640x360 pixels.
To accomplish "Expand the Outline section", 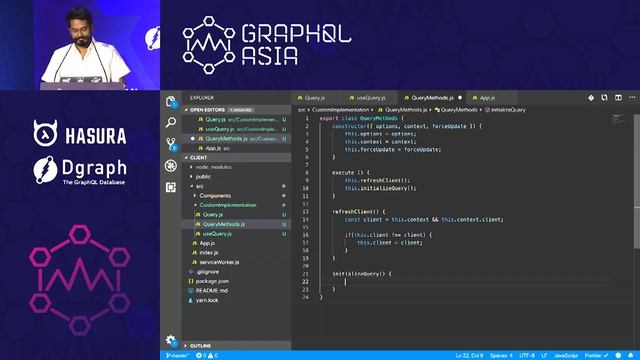I will coord(236,346).
